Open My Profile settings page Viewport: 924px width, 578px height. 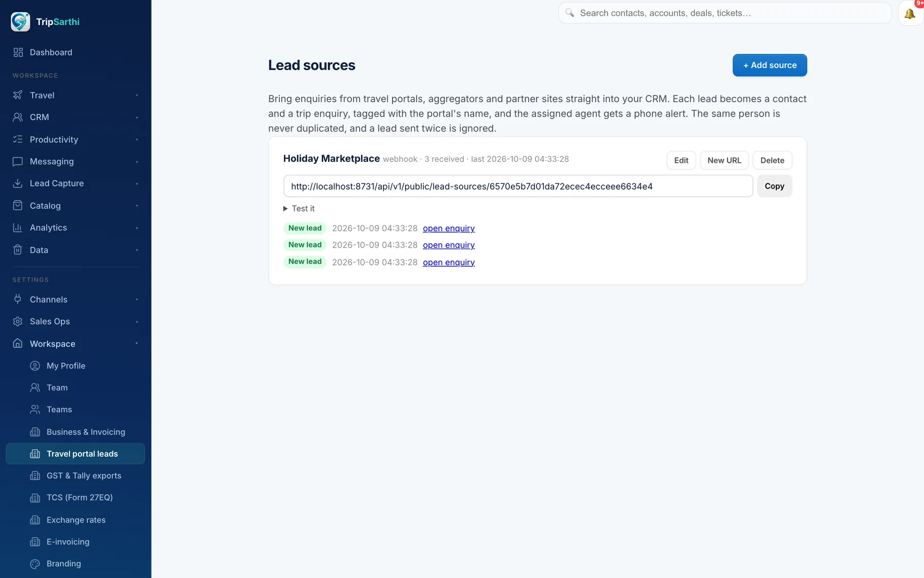click(x=75, y=366)
